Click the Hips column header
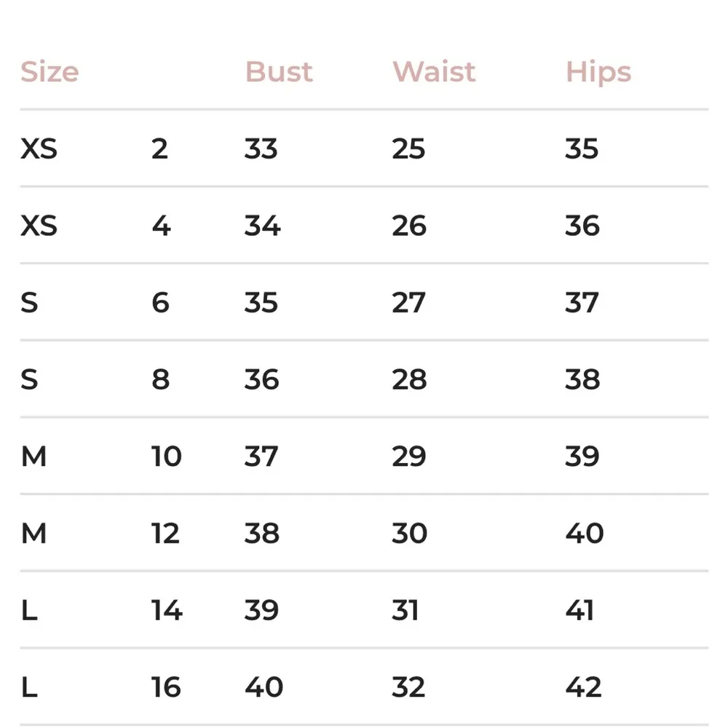Image resolution: width=728 pixels, height=728 pixels. (x=598, y=72)
